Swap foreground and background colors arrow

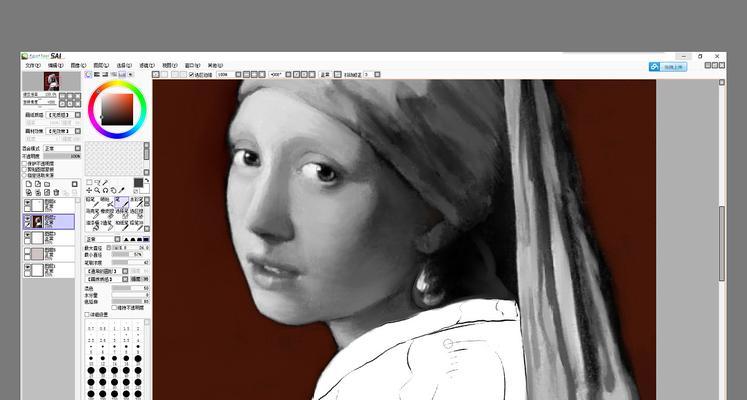click(x=147, y=180)
